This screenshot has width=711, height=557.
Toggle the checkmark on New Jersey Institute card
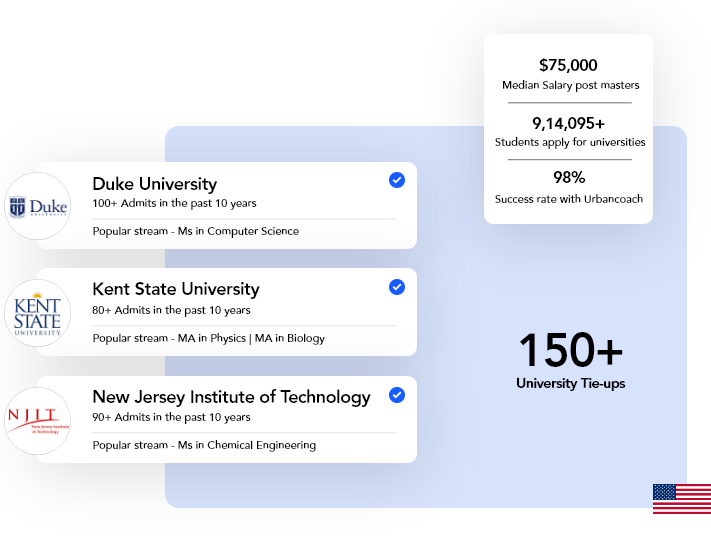point(397,395)
